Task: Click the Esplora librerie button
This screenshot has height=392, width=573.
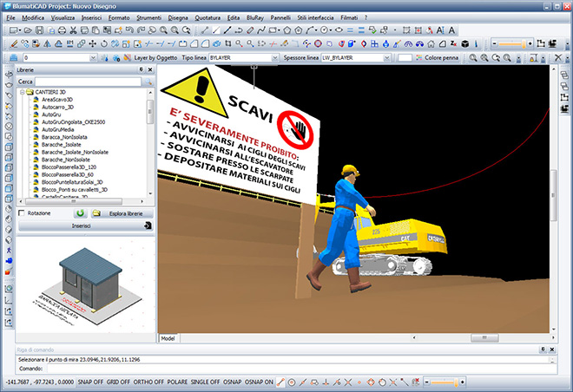Action: tap(122, 212)
